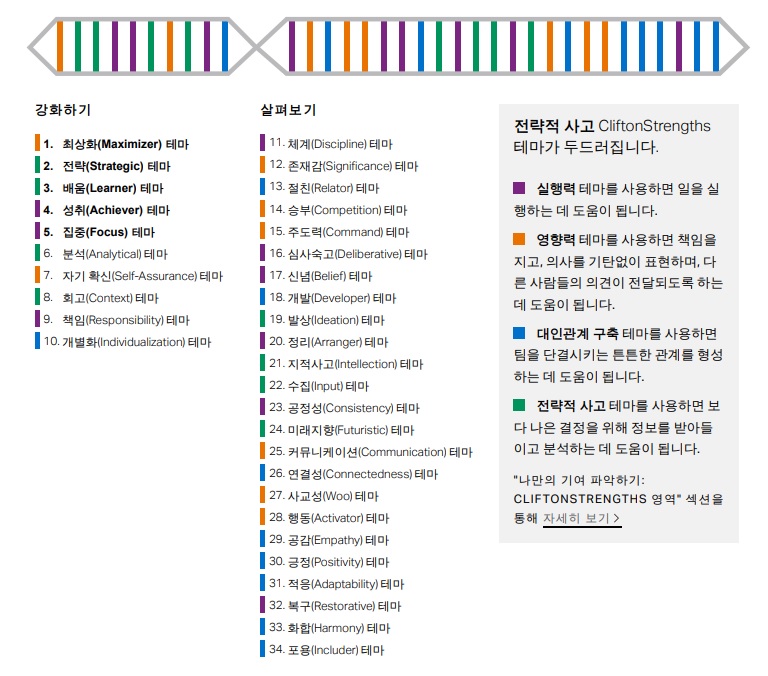Screen dimensions: 768x676
Task: Click the green 전략적 사고 legend swatch
Action: 519,405
